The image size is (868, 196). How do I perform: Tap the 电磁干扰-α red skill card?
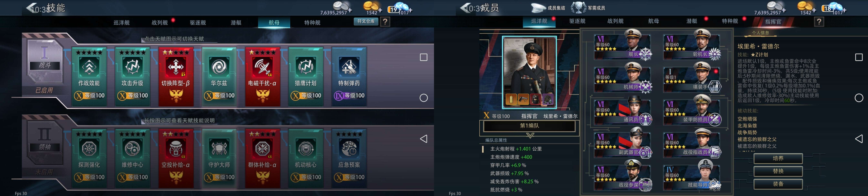tap(263, 77)
